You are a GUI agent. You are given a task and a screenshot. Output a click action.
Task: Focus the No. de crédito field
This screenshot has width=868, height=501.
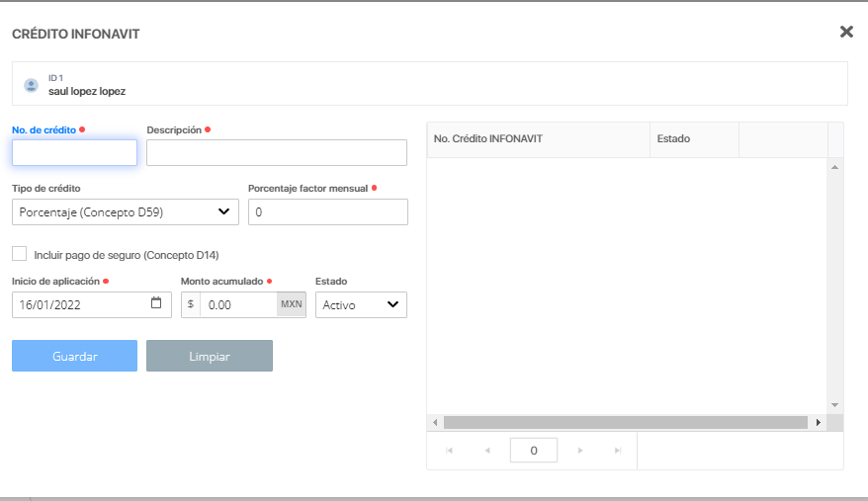[x=74, y=152]
